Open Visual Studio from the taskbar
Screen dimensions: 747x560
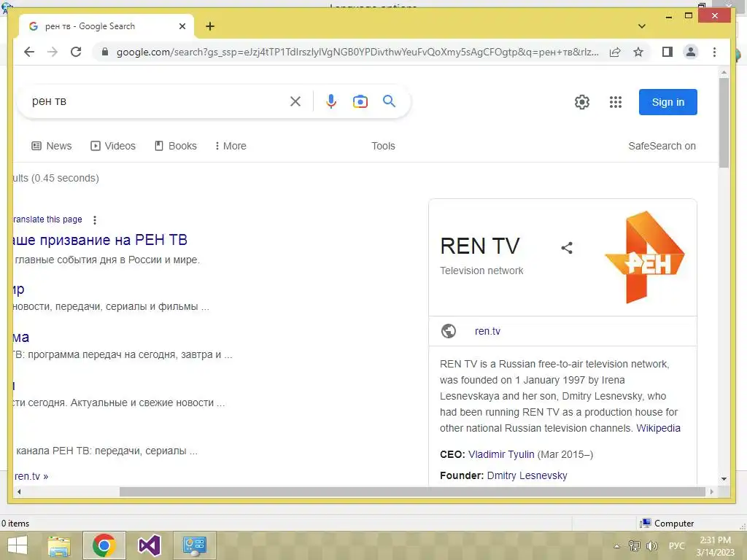click(149, 545)
